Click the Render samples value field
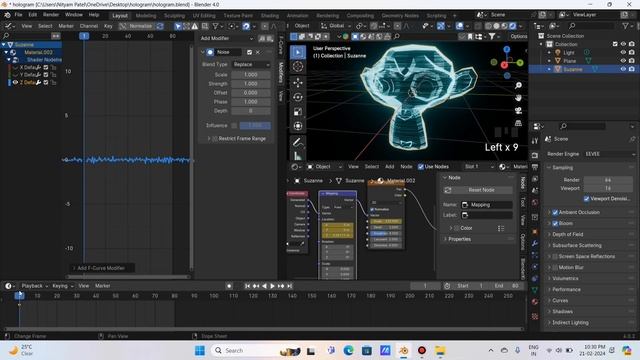Viewport: 640px width, 360px height. 608,180
